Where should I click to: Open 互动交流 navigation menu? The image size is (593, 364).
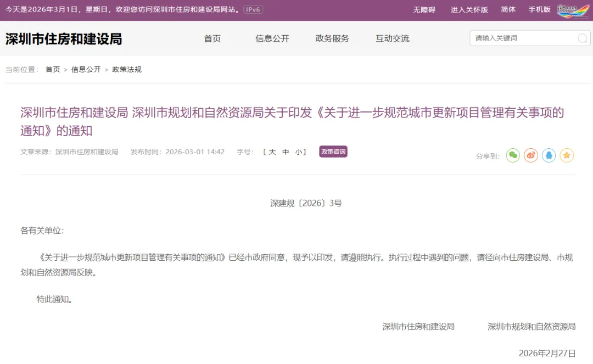point(393,38)
